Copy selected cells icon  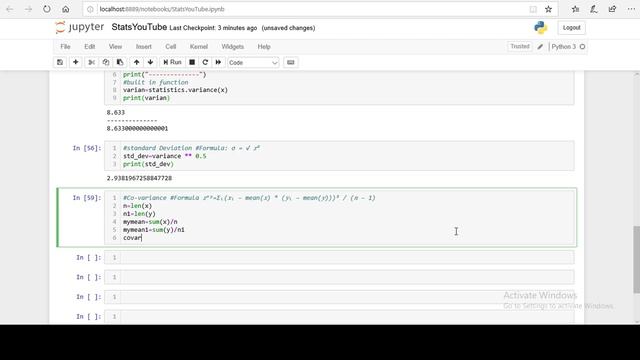coord(106,62)
